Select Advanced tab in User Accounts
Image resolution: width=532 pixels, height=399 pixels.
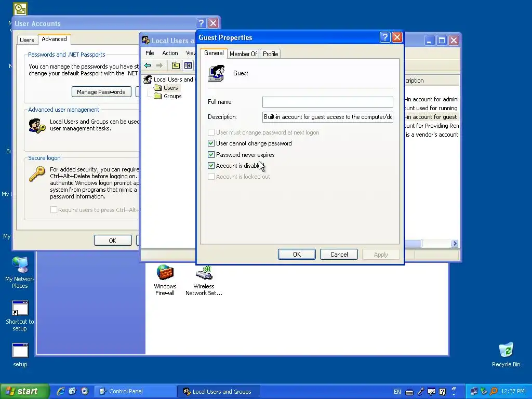tap(54, 39)
